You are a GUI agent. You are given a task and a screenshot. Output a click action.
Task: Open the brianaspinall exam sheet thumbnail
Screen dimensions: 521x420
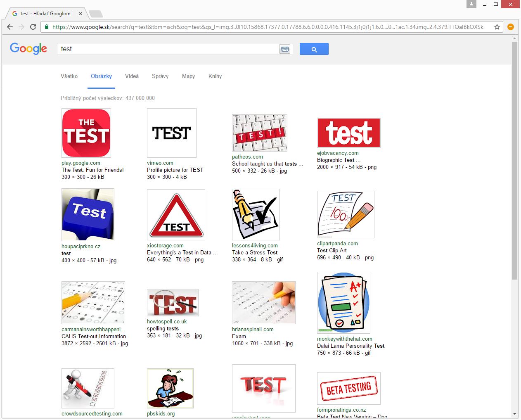[264, 303]
